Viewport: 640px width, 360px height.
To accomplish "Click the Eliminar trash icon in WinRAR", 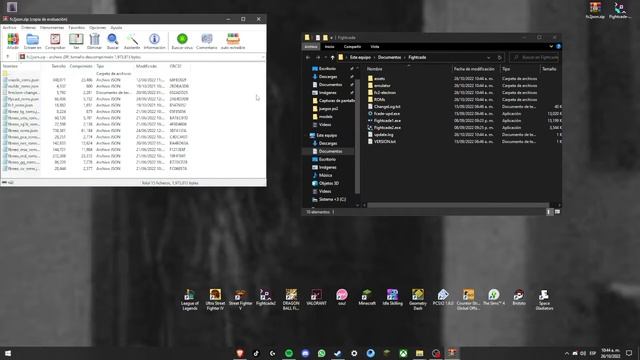I will coord(94,41).
